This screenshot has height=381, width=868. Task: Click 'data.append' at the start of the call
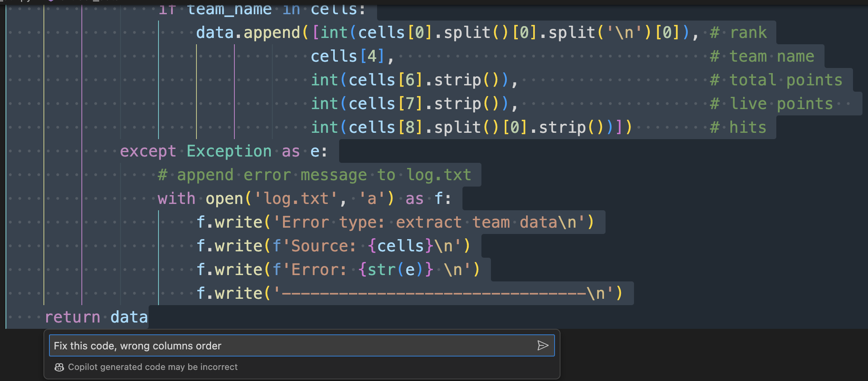click(248, 33)
